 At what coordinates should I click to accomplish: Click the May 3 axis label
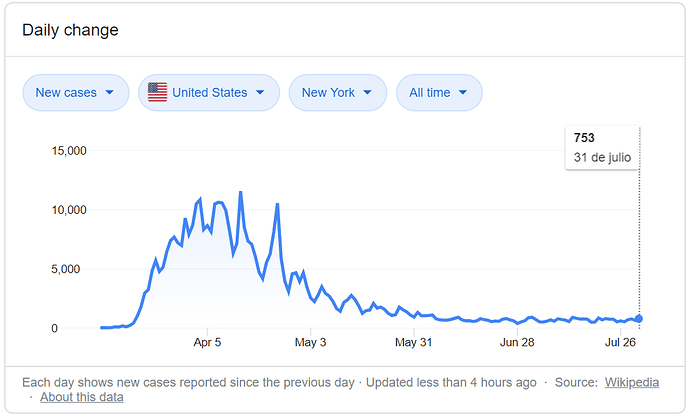[x=310, y=342]
